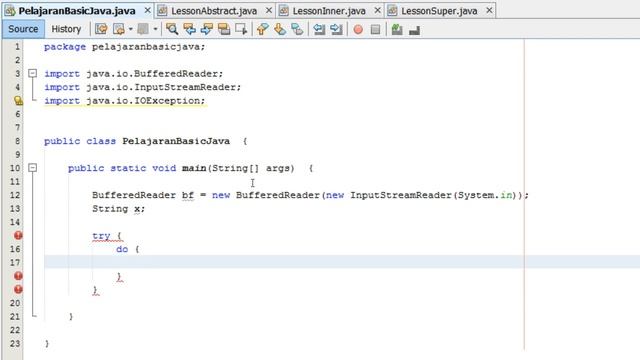Click the Last Edit toolbar icon
This screenshot has width=640, height=360.
101,29
